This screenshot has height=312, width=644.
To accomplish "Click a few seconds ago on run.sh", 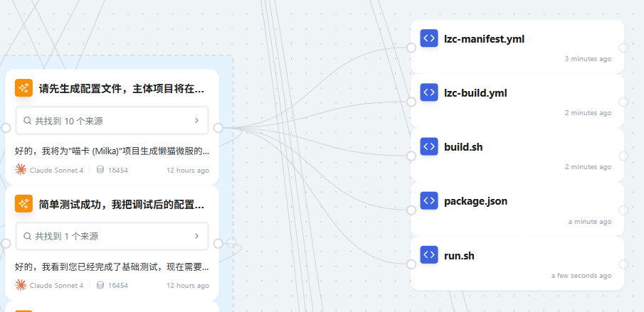I will click(581, 276).
